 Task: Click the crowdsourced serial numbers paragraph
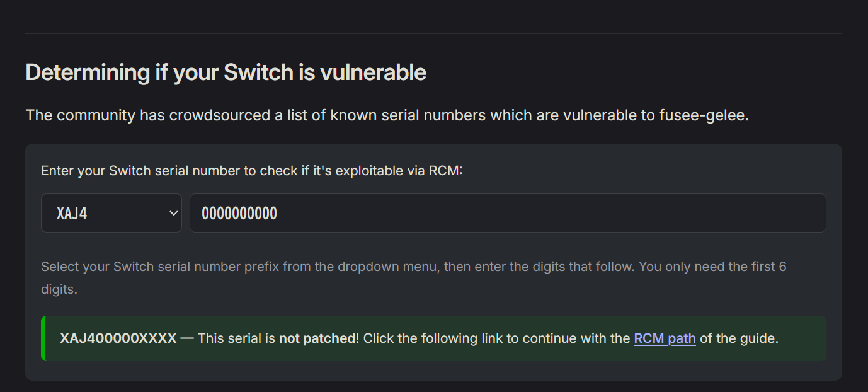point(387,116)
